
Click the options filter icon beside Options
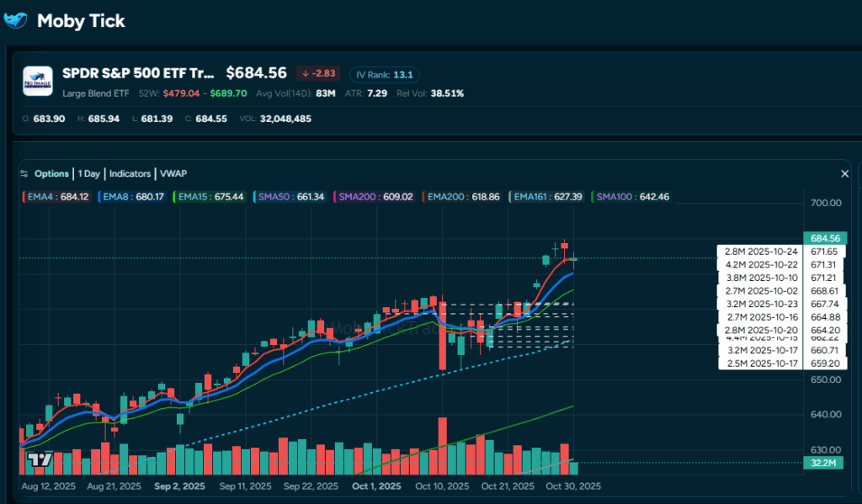click(x=25, y=173)
